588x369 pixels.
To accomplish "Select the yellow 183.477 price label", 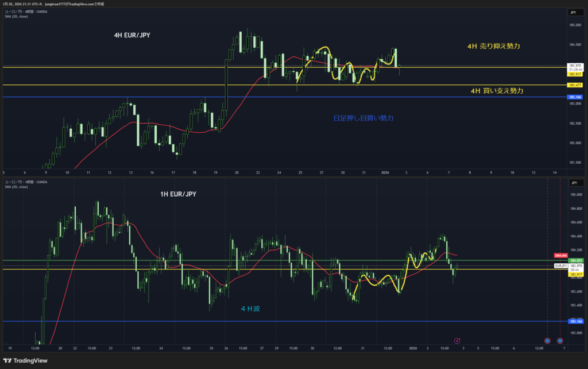I will point(575,85).
